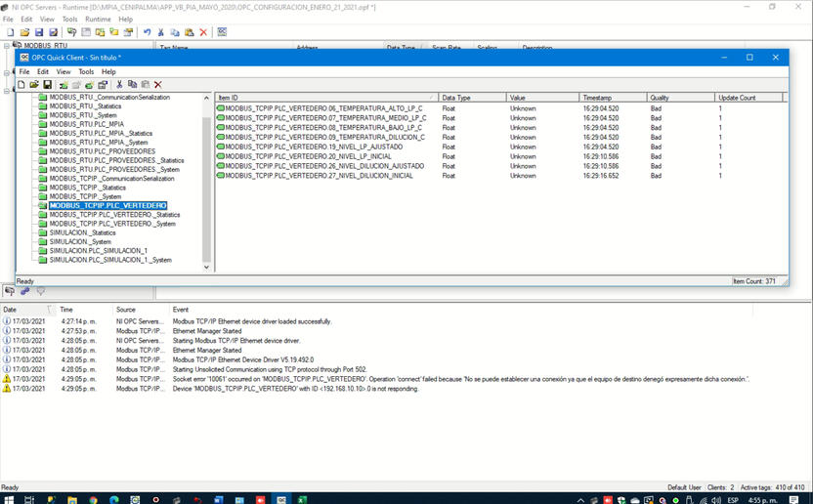Click Copy icon in NI OPC Servers toolbar

(175, 32)
